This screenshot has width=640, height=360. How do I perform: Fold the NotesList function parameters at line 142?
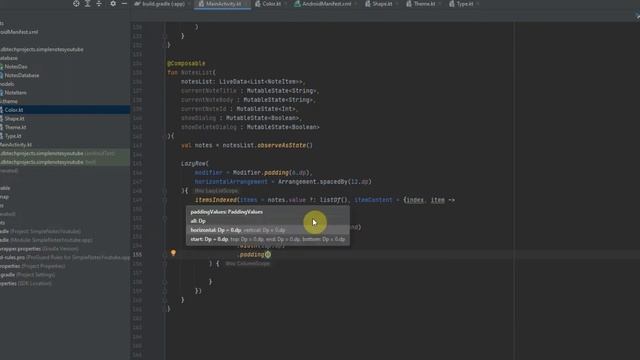(165, 136)
